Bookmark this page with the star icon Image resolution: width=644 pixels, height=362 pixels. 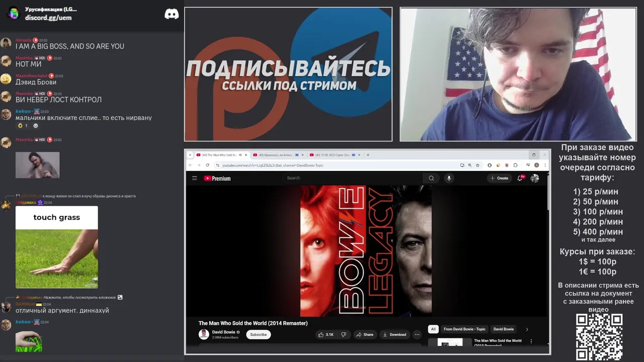click(477, 165)
